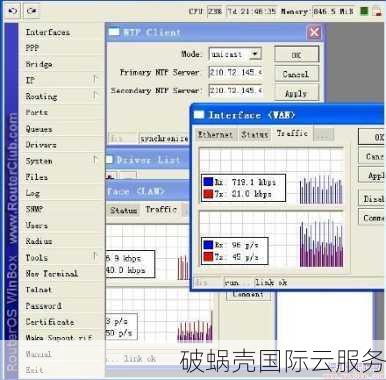Open the Queues menu item
This screenshot has width=386, height=380.
(x=39, y=129)
